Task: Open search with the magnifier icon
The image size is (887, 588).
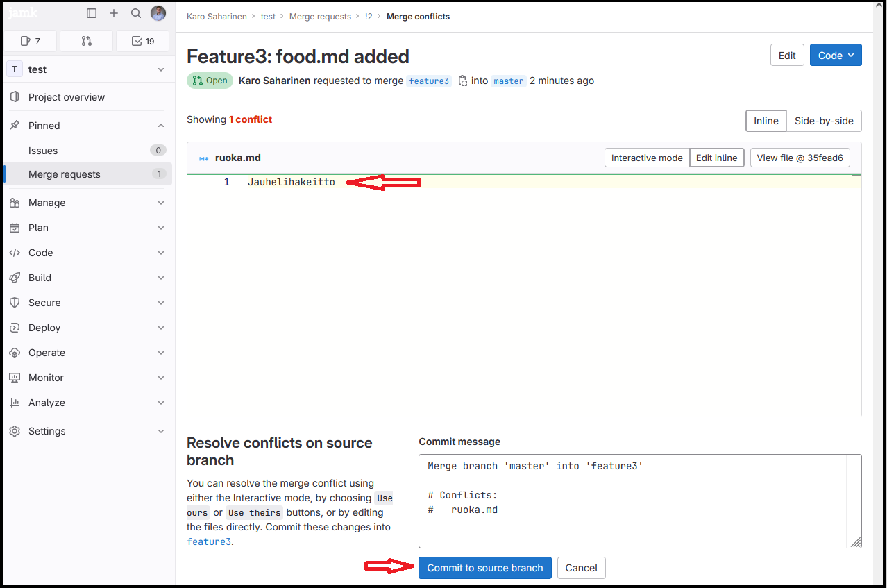Action: [136, 13]
